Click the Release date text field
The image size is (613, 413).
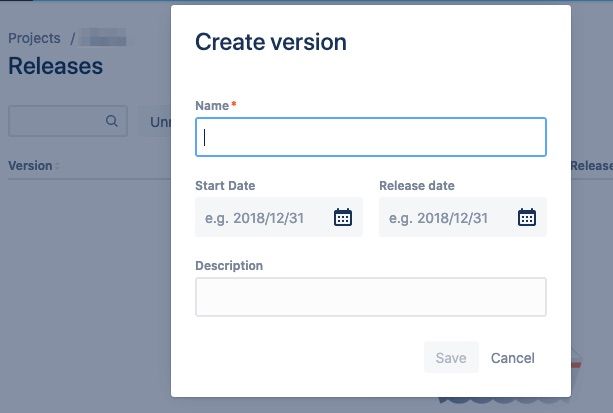[462, 217]
